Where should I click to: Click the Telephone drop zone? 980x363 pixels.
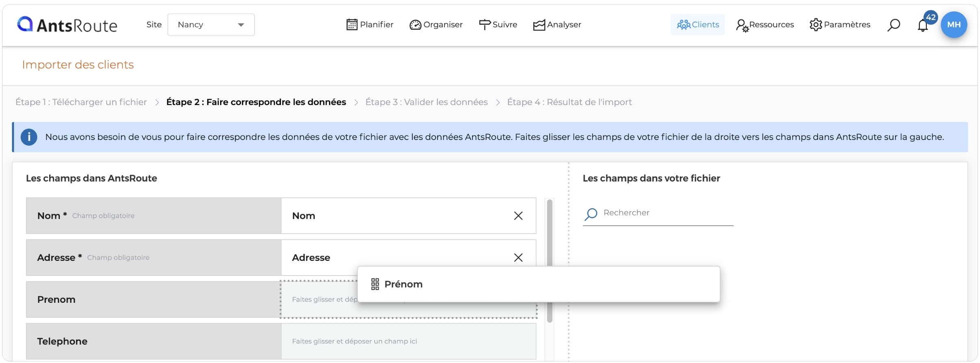(408, 341)
